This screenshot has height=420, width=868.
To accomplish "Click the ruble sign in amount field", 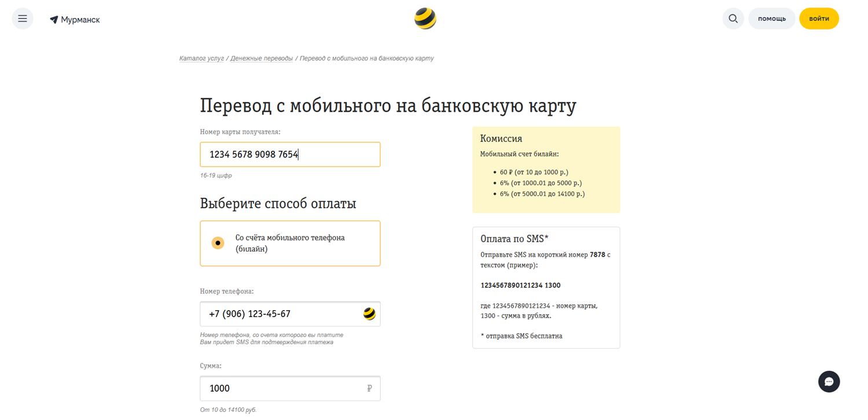I will click(369, 388).
